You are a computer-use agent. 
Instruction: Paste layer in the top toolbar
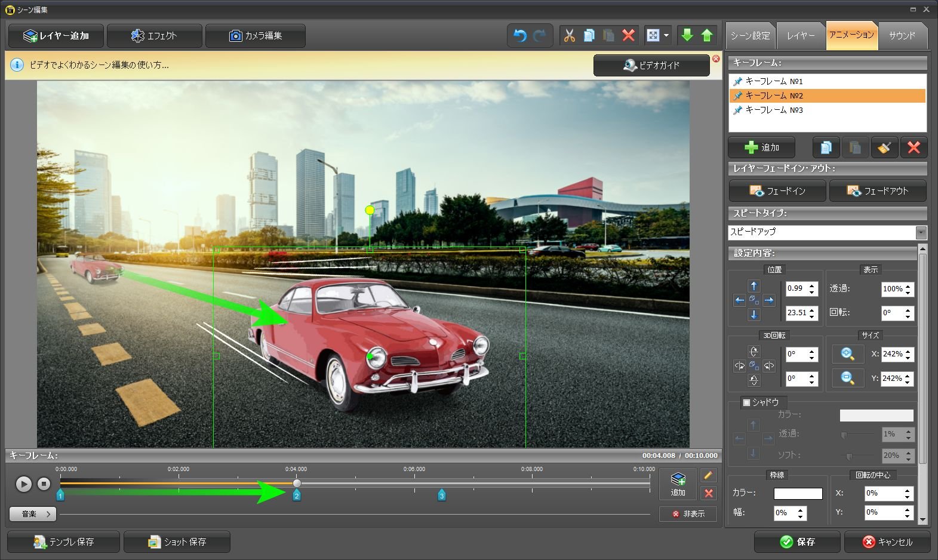[x=608, y=36]
